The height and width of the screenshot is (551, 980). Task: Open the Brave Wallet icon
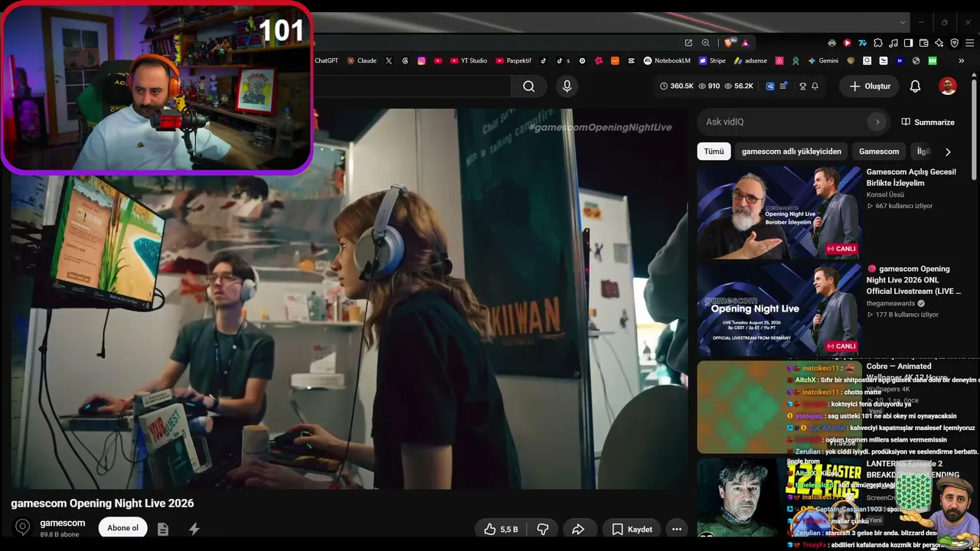pos(924,43)
